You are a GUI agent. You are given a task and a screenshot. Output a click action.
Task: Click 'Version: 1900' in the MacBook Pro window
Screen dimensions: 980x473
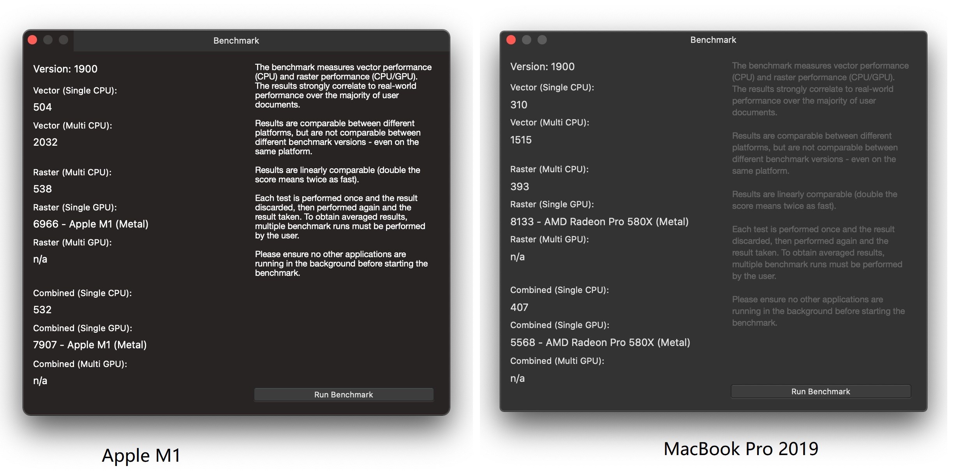(542, 67)
